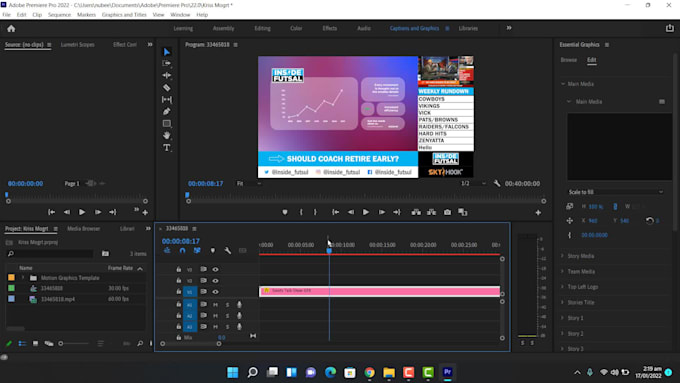Screen dimensions: 680x383
Task: Open Program Monitor Fit zoom dropdown
Action: coord(249,183)
